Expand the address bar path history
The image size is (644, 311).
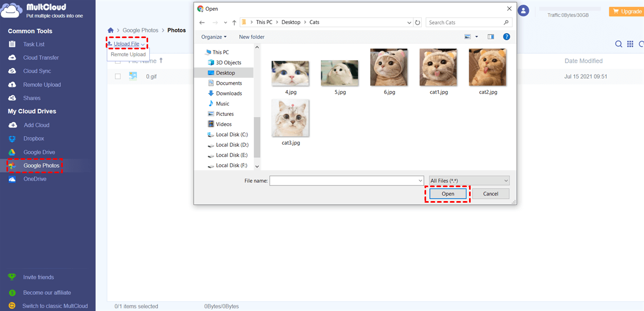tap(409, 23)
